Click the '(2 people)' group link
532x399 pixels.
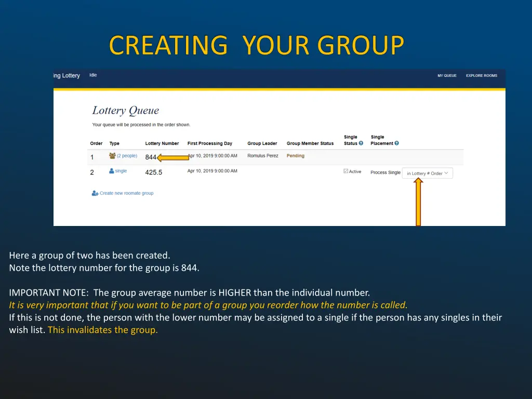click(127, 156)
